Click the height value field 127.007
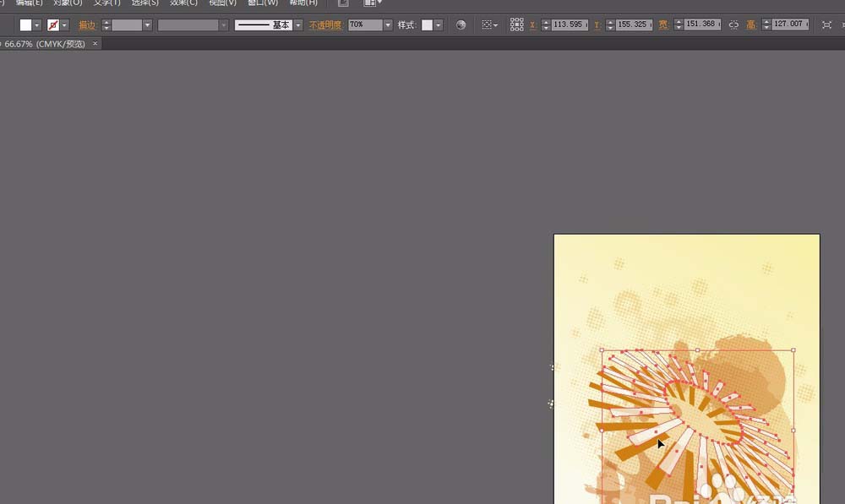 [791, 24]
